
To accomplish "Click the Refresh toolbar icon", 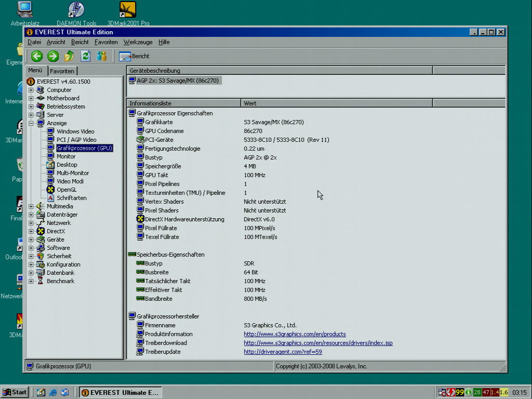I will pos(86,56).
